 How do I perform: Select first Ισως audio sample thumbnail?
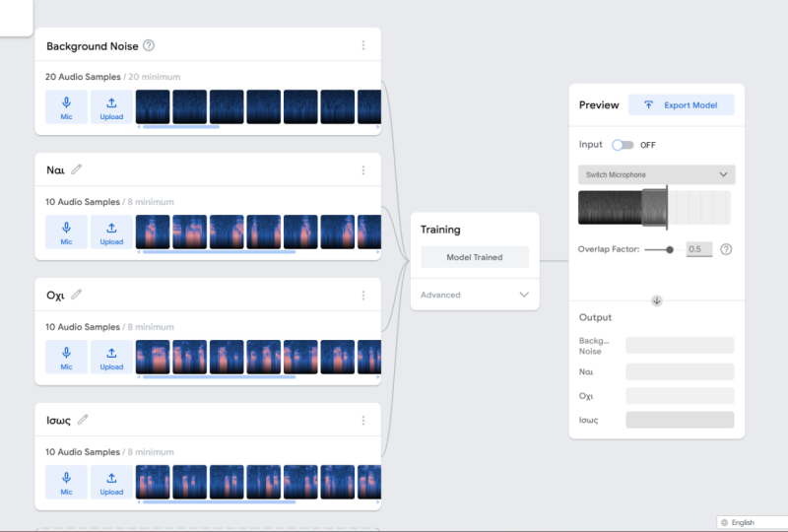[153, 482]
